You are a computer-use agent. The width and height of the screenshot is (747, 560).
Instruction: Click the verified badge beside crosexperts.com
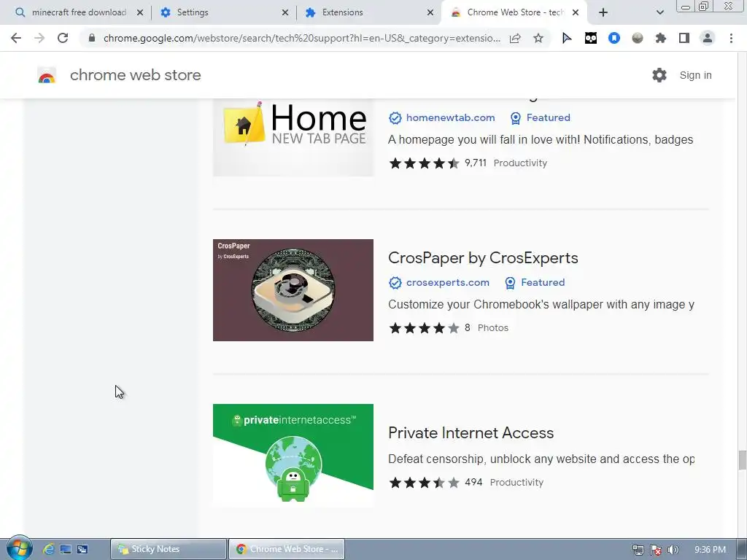click(x=395, y=283)
